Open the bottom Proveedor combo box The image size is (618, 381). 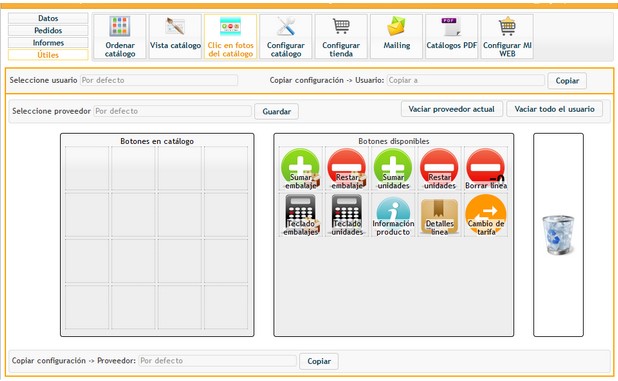(x=218, y=361)
